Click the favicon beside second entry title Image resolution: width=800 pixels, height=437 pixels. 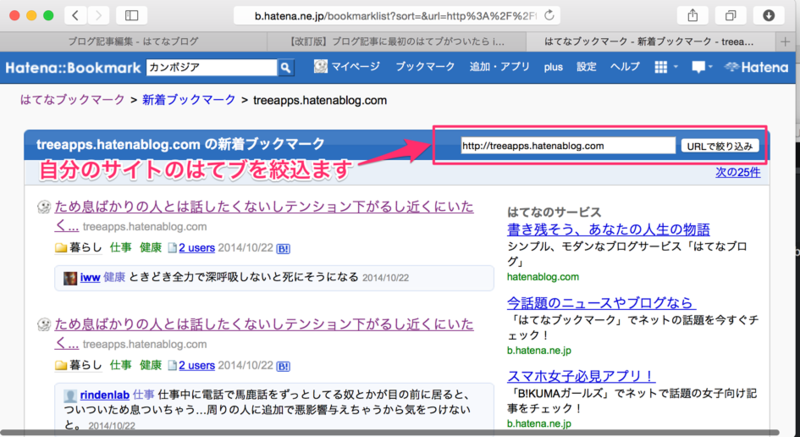[44, 324]
